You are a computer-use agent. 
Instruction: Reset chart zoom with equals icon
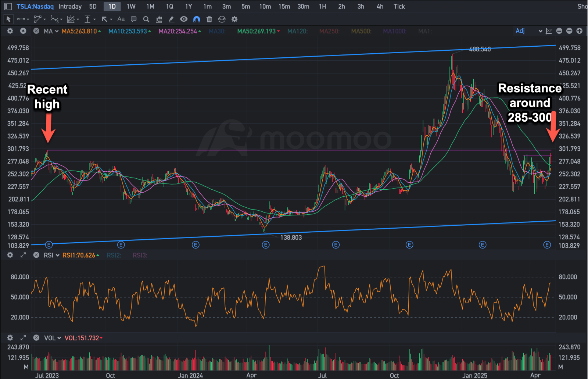point(559,31)
